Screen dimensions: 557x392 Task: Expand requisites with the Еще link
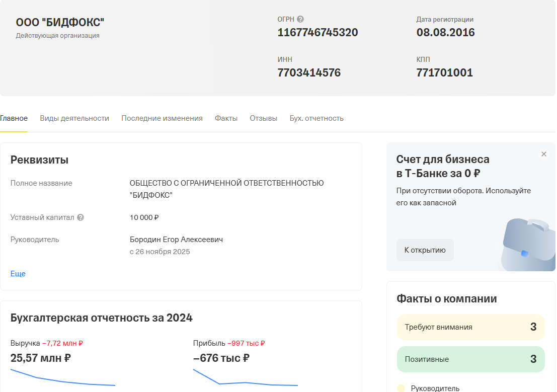(x=18, y=274)
